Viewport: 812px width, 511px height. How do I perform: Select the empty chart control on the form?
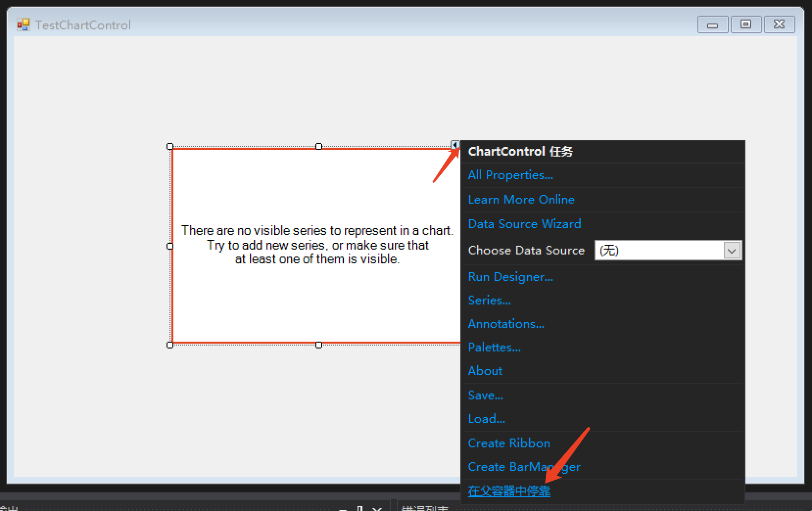[x=294, y=303]
